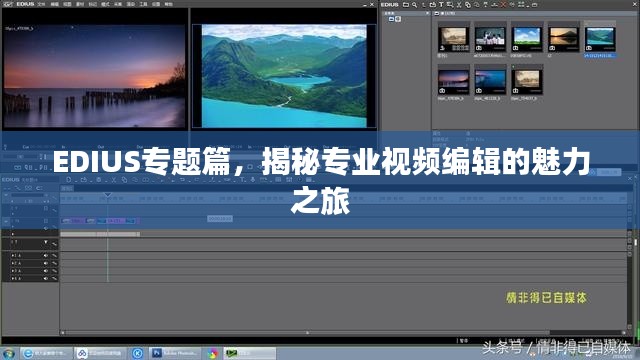Select the blue sky grassland thumbnail
Image resolution: width=640 pixels, height=360 pixels.
[x=527, y=39]
